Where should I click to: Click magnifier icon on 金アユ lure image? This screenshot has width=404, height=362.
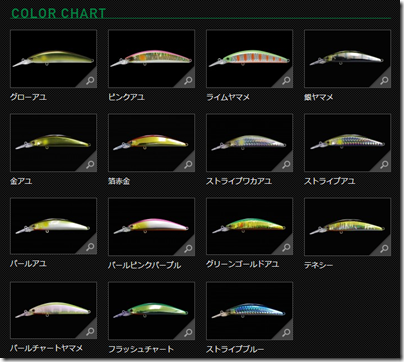click(x=90, y=165)
